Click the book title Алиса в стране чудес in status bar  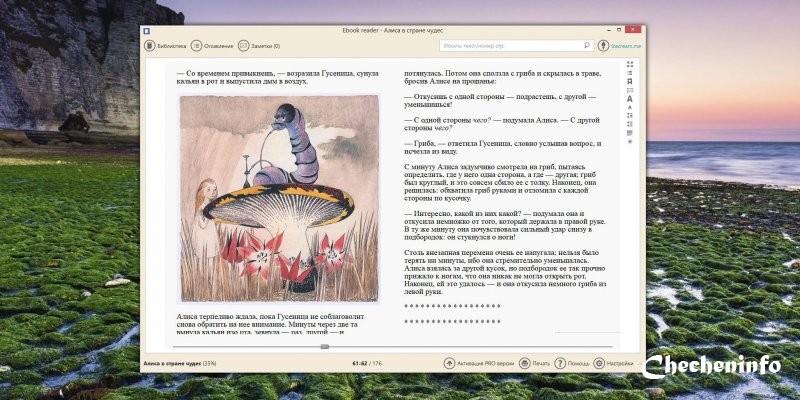coord(172,364)
